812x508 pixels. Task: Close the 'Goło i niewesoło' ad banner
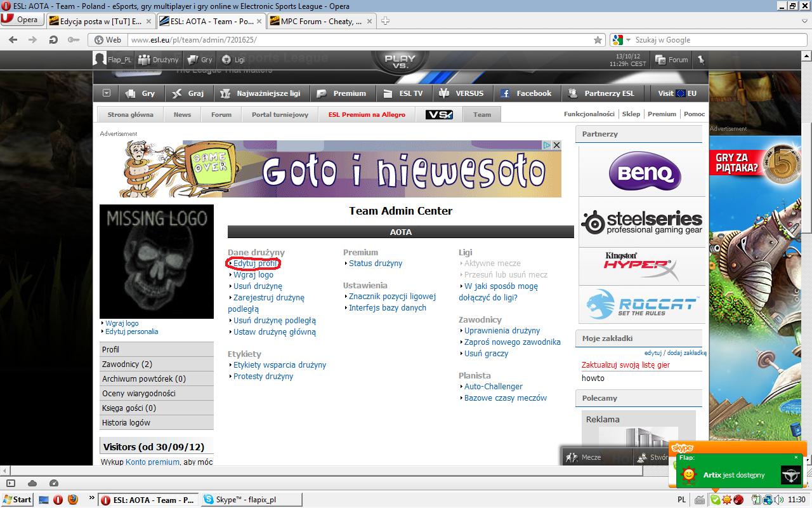(556, 145)
